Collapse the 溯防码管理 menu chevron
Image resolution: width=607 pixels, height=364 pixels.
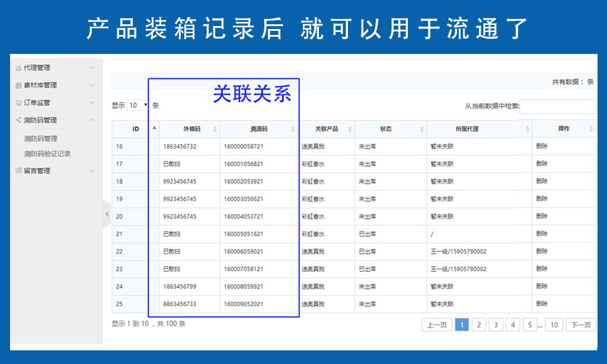point(92,120)
